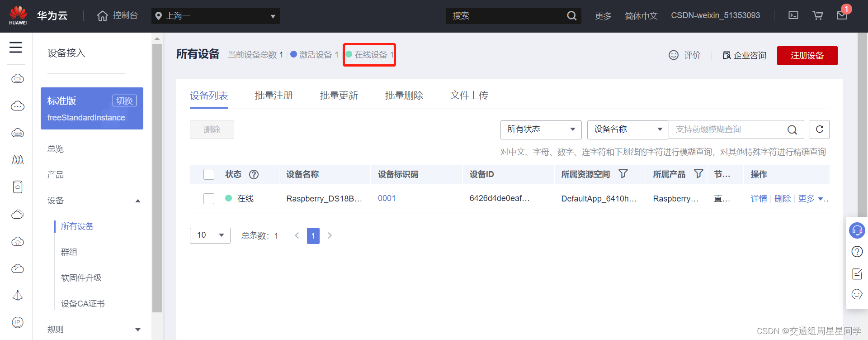868x340 pixels.
Task: Switch to the 文件上传 tab
Action: point(469,96)
